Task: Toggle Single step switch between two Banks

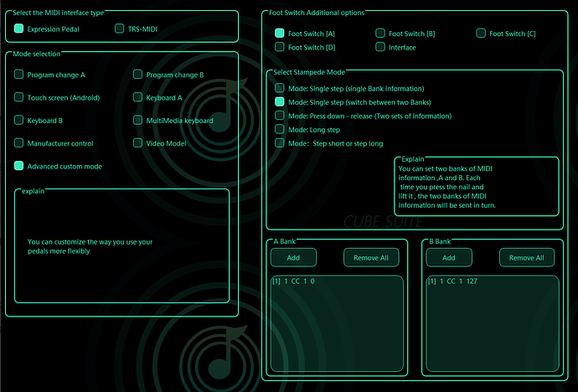Action: coord(280,101)
